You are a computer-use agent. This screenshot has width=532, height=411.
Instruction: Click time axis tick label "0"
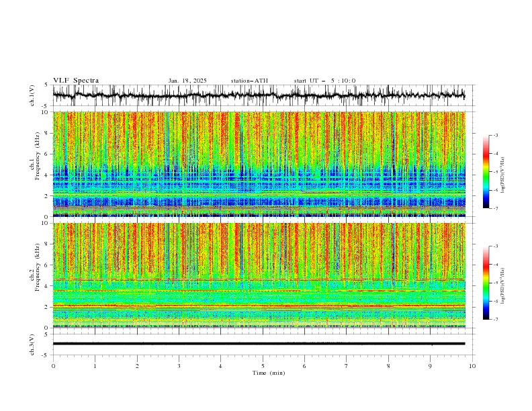53,366
